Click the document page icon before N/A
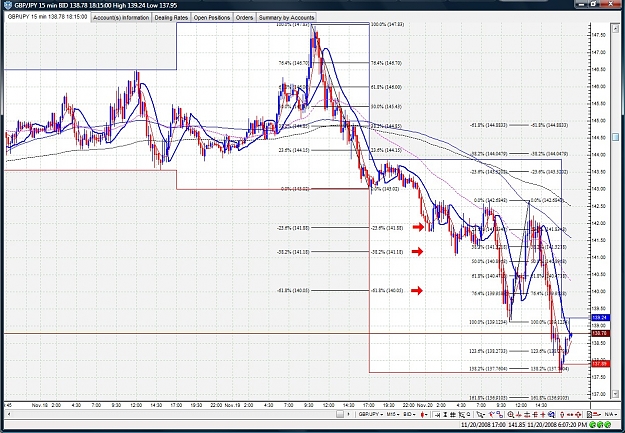The width and height of the screenshot is (625, 433). pyautogui.click(x=589, y=414)
